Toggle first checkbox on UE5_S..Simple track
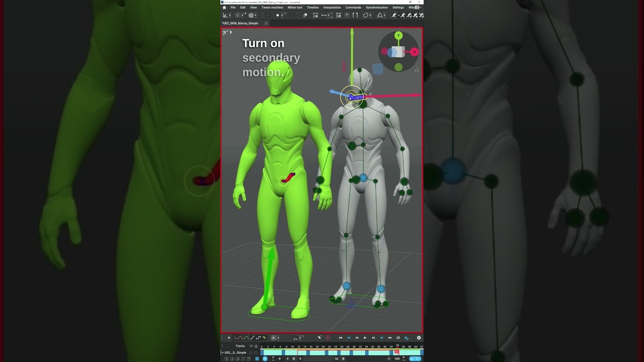Image resolution: width=644 pixels, height=362 pixels. [251, 352]
